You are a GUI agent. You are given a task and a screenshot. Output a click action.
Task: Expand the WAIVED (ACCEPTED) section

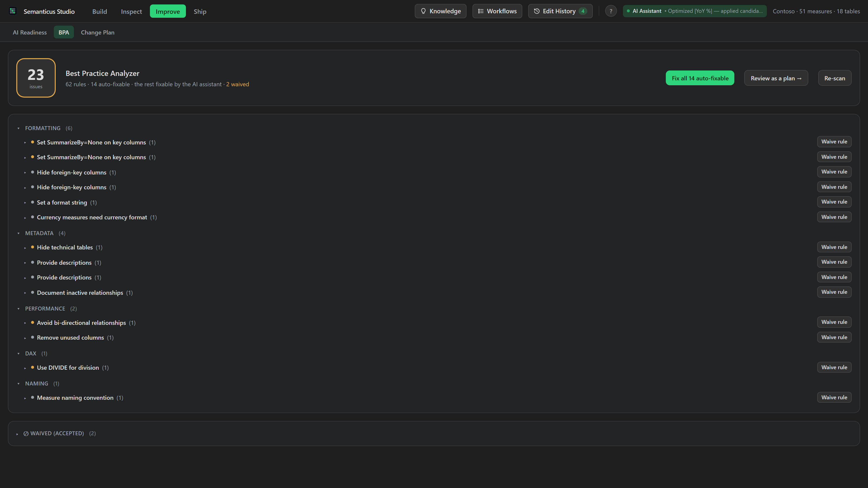(17, 434)
